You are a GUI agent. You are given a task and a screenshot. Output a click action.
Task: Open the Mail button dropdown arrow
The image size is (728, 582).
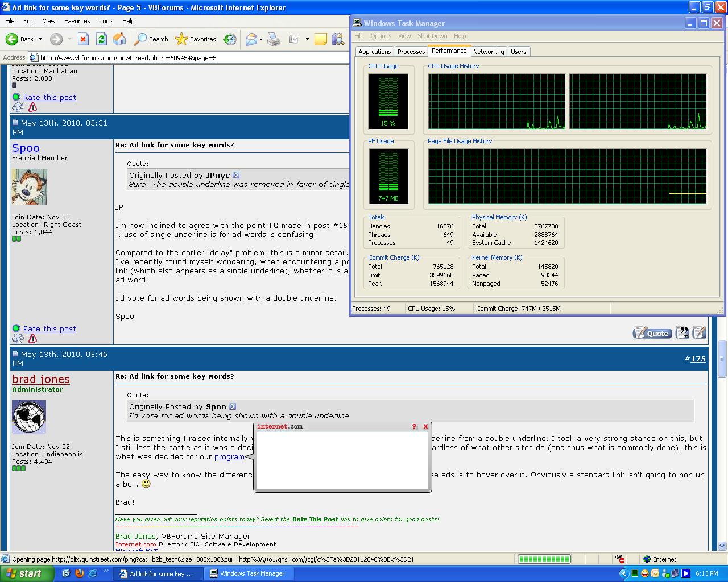(260, 39)
